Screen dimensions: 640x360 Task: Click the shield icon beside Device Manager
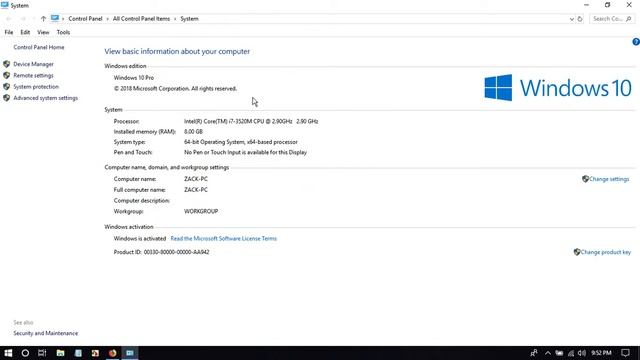(7, 64)
